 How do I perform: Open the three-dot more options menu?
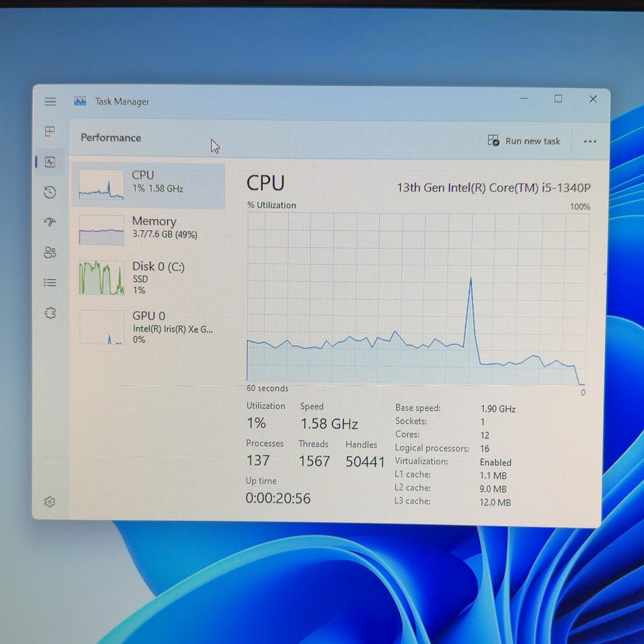pos(590,142)
